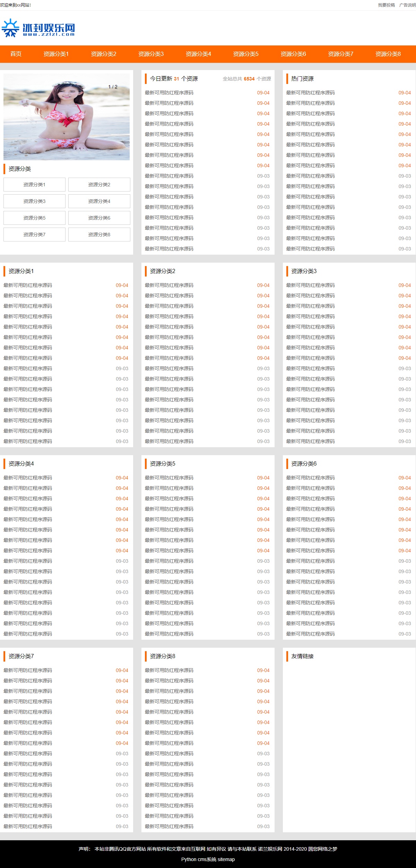Open the 首页 navigation tab

point(16,54)
